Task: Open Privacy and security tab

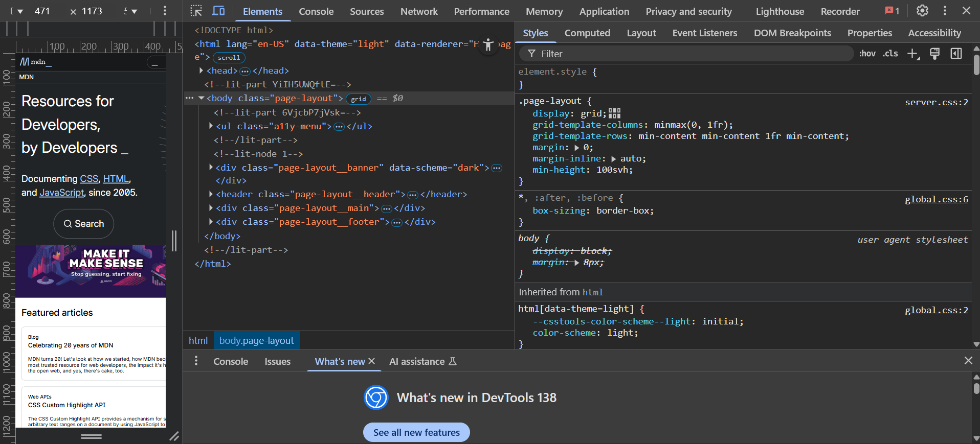Action: pyautogui.click(x=688, y=11)
